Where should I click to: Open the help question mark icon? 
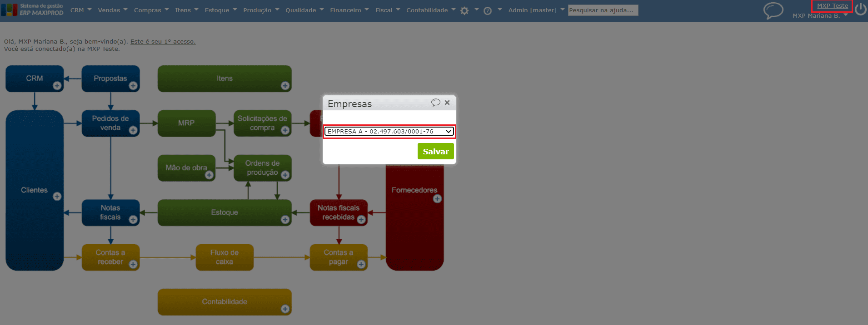[488, 10]
